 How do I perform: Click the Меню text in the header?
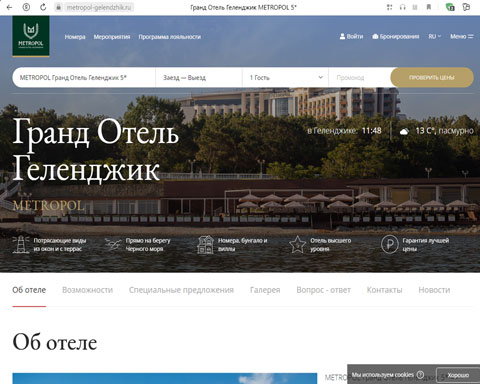[x=458, y=36]
